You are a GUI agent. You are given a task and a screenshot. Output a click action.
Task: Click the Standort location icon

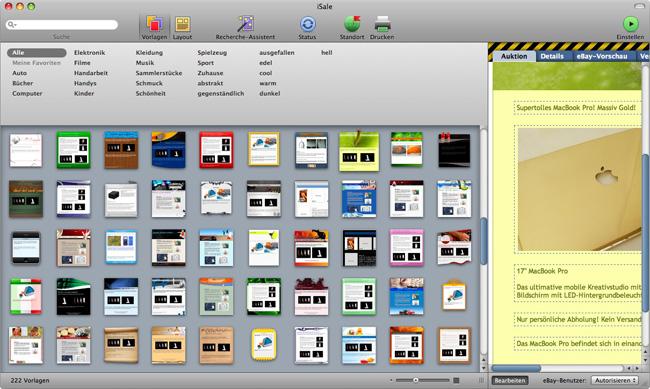coord(352,24)
